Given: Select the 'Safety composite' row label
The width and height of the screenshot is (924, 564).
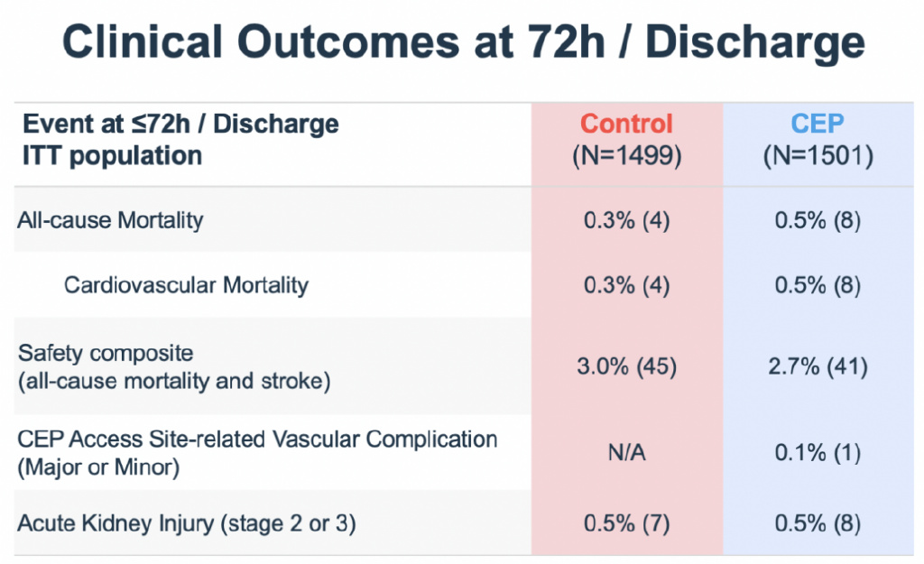Looking at the screenshot, I should click(106, 352).
